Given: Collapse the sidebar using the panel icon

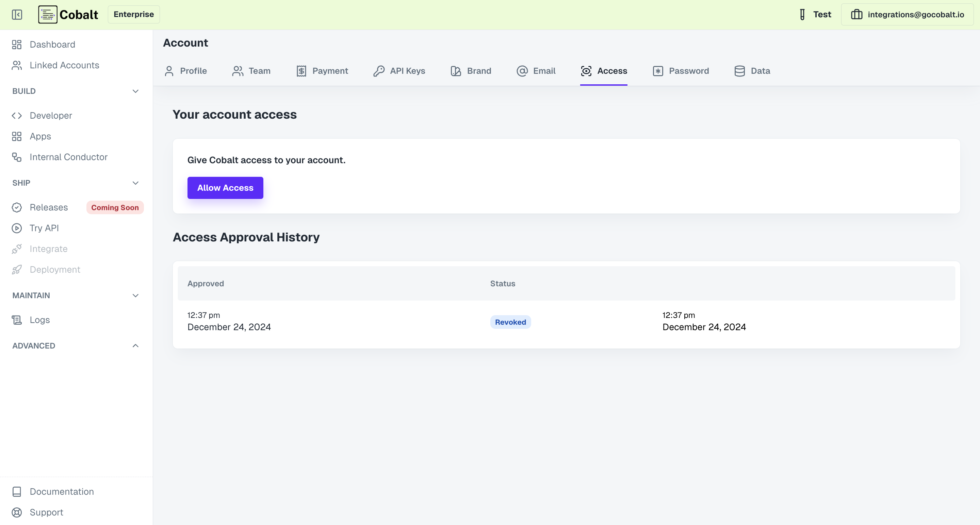Looking at the screenshot, I should click(x=17, y=14).
